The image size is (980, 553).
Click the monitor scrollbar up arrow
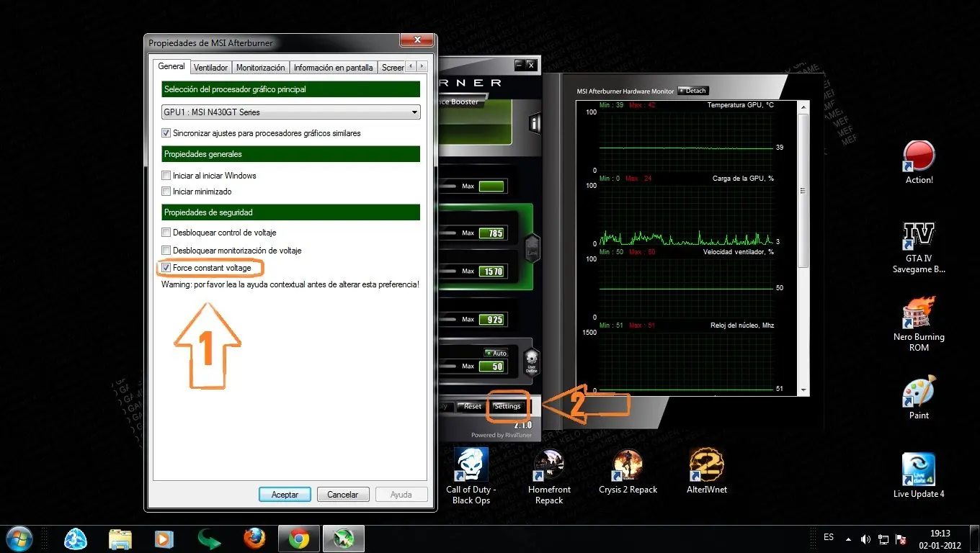click(x=803, y=107)
